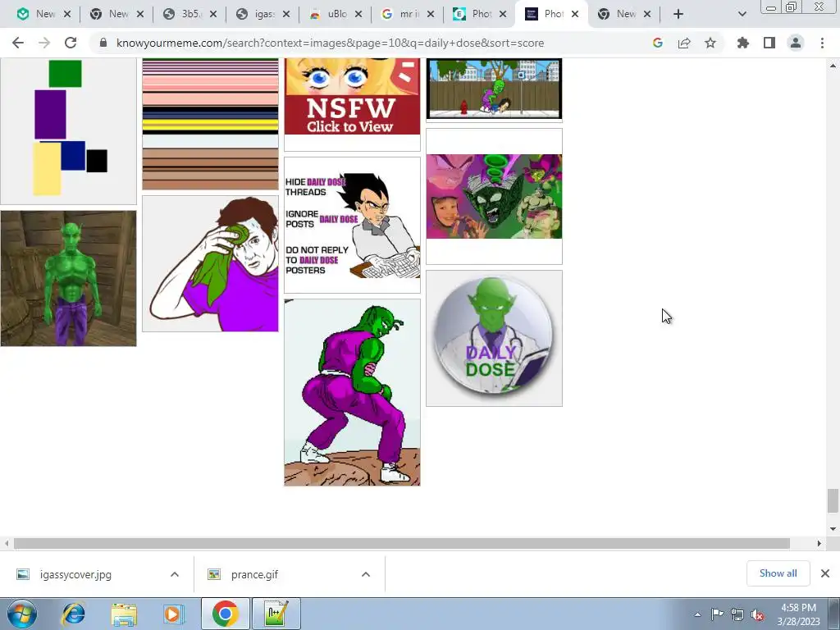Screen dimensions: 840x630
Task: Expand options for igassycover.jpg download
Action: (x=175, y=574)
